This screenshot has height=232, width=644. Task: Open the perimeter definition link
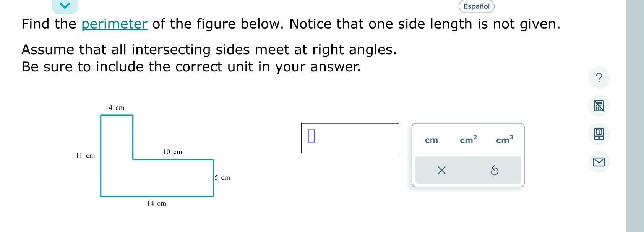[114, 24]
